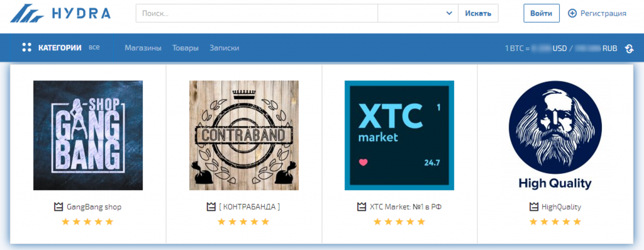This screenshot has height=250, width=644.
Task: Click the Hydra logo icon
Action: (27, 13)
